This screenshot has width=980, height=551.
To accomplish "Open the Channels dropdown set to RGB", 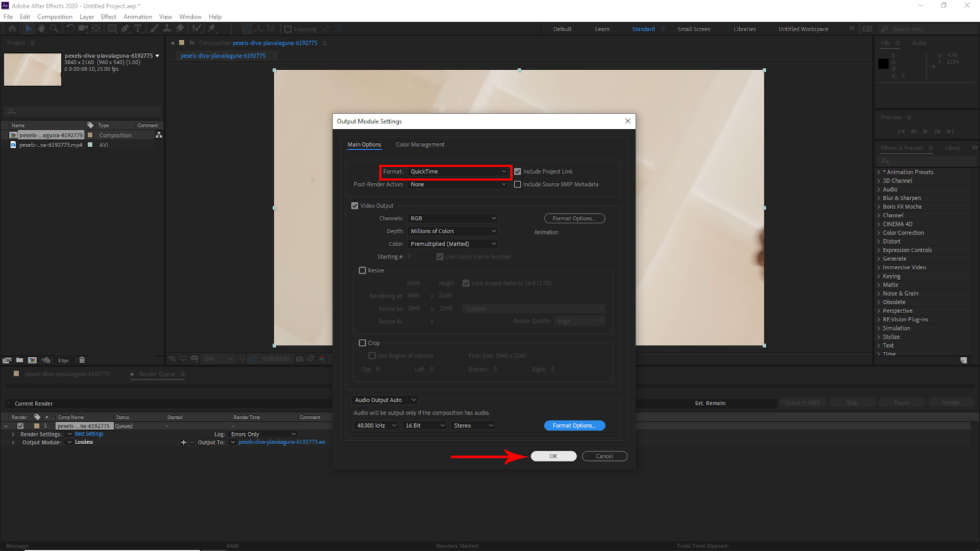I will coord(453,219).
